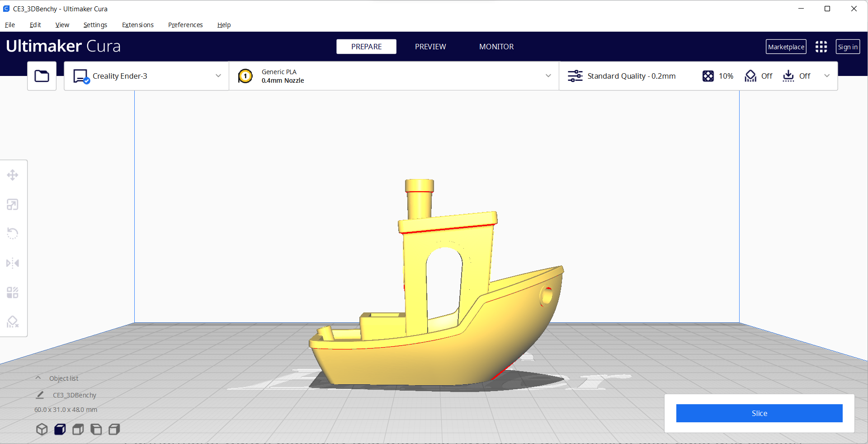
Task: Select the Move tool in the left toolbar
Action: 13,175
